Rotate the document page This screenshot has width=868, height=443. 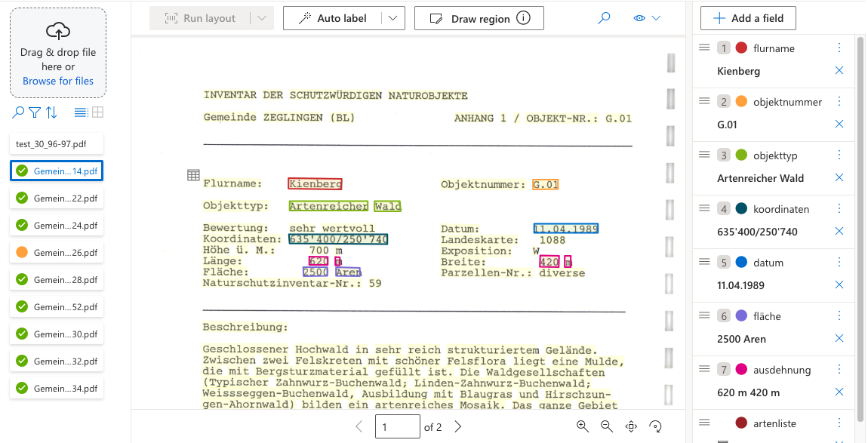(655, 426)
